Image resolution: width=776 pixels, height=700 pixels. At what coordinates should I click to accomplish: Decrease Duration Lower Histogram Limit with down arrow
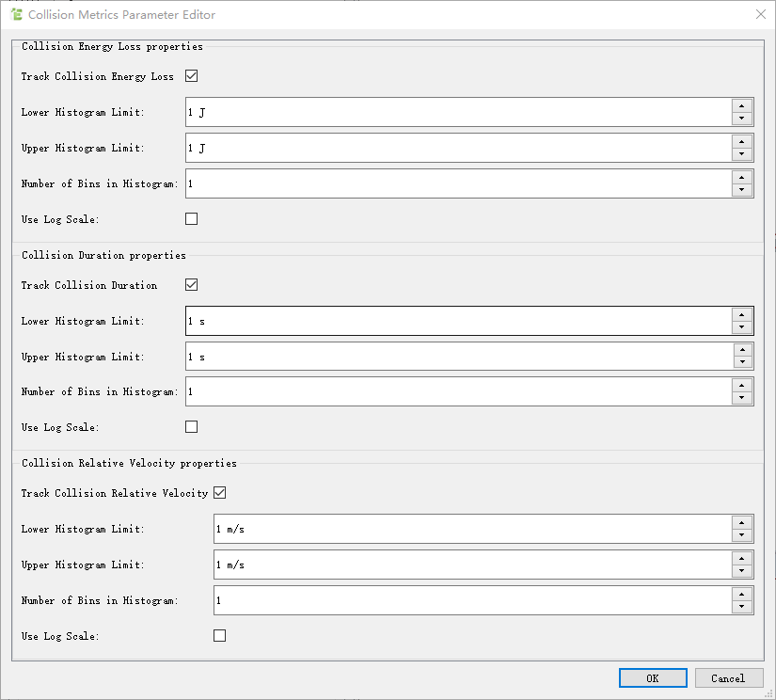pos(742,327)
